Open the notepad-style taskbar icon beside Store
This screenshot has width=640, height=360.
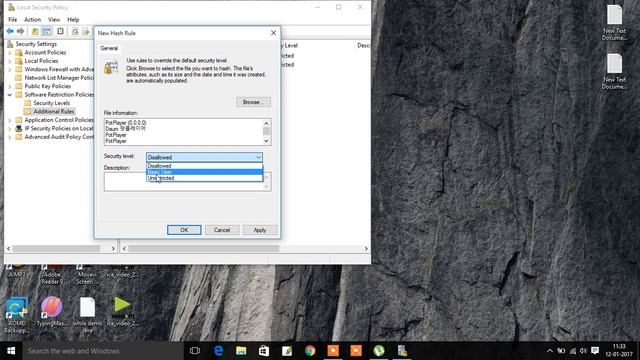tap(287, 351)
